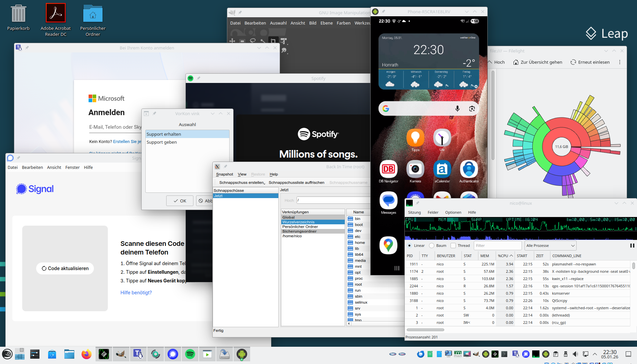The width and height of the screenshot is (637, 364).
Task: Open Adobe Acrobat Reader DC desktop icon
Action: [x=56, y=13]
